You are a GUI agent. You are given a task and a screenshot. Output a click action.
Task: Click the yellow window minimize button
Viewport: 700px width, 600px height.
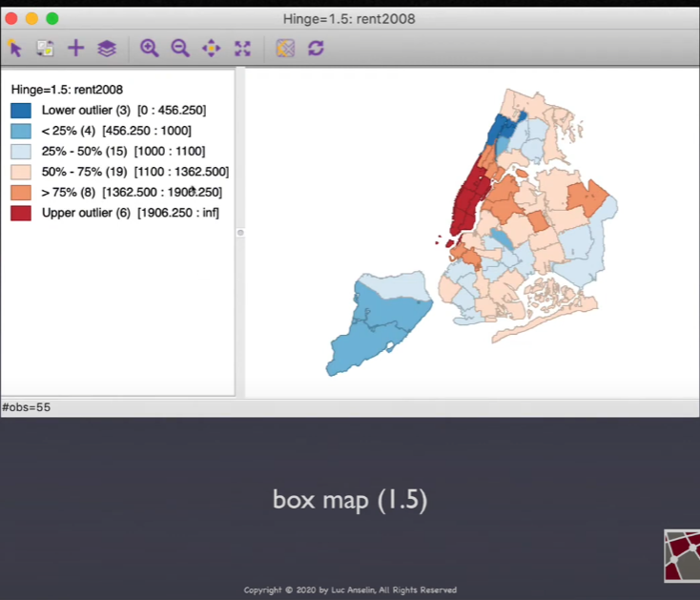[31, 19]
